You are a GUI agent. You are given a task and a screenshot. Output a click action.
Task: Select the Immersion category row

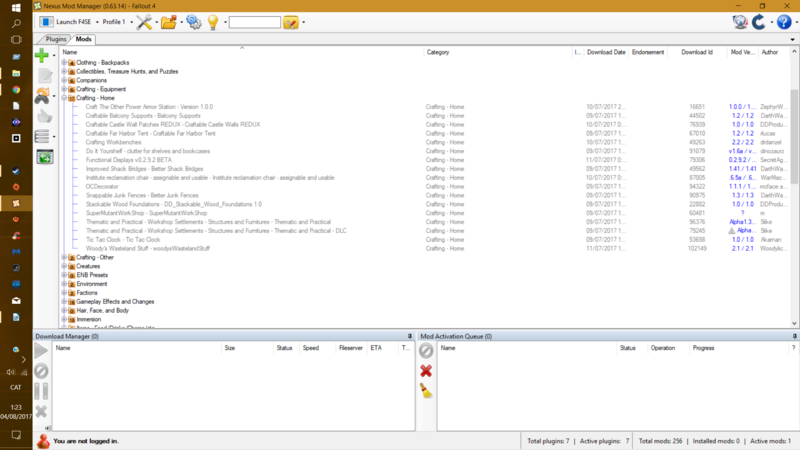point(89,319)
